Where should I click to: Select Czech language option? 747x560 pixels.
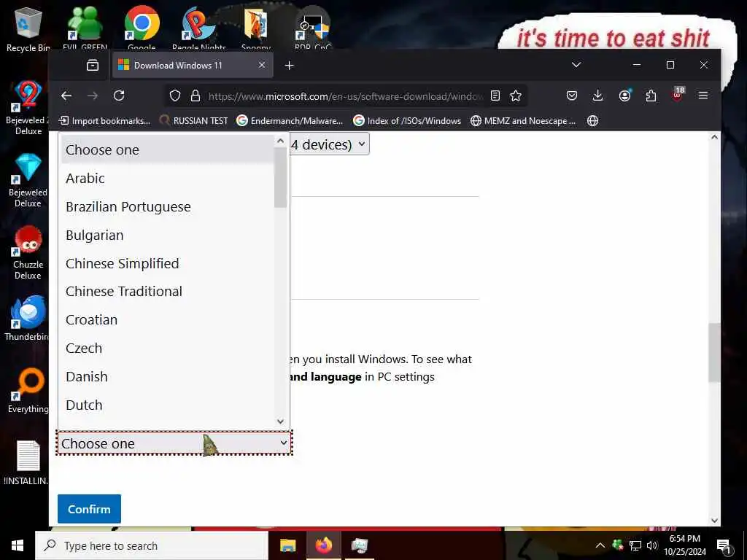pos(167,348)
